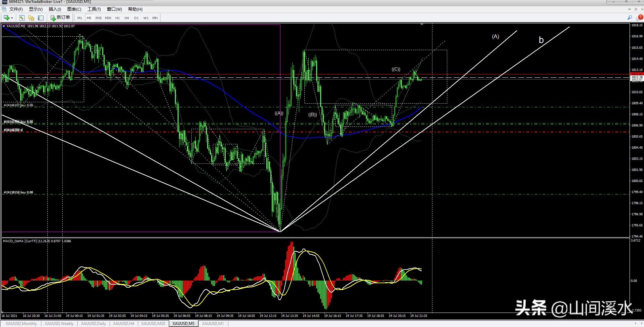Viewport: 644px width, 327px height.
Task: Select the H4 timeframe
Action: click(127, 18)
